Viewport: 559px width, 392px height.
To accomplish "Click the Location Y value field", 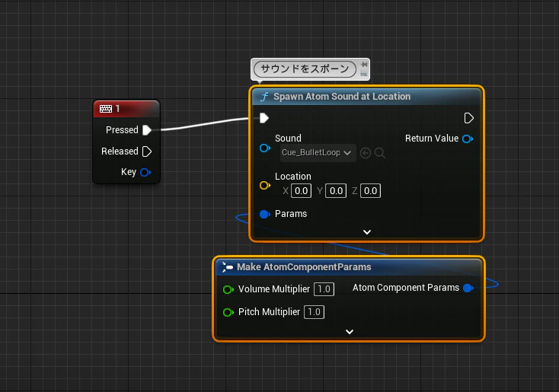I will pos(336,190).
